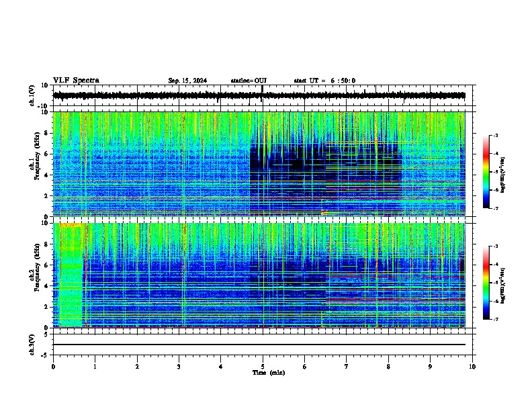
Task: Click the 'VLF Spectra' title text
Action: click(76, 81)
